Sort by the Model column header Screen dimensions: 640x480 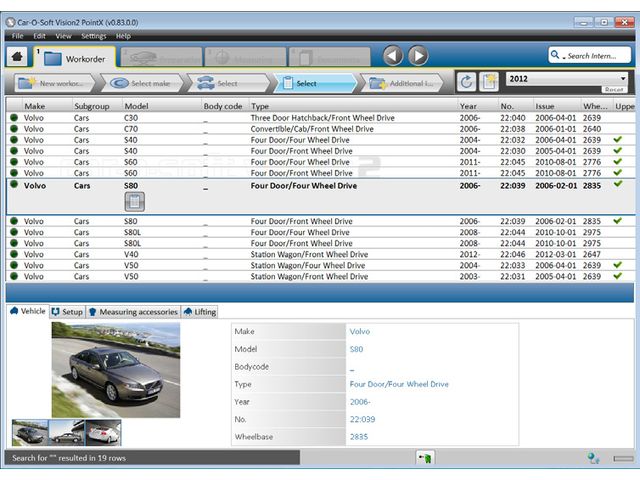tap(162, 106)
